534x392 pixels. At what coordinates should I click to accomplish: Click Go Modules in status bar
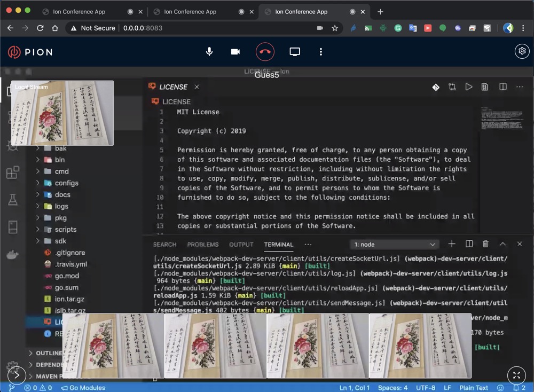click(83, 388)
